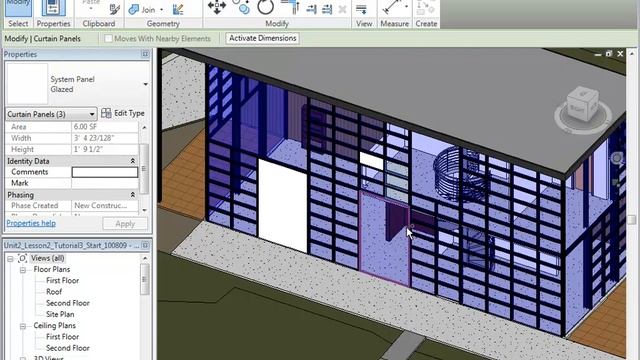Collapse the Floor Plans tree node
This screenshot has width=640, height=360.
pyautogui.click(x=23, y=270)
